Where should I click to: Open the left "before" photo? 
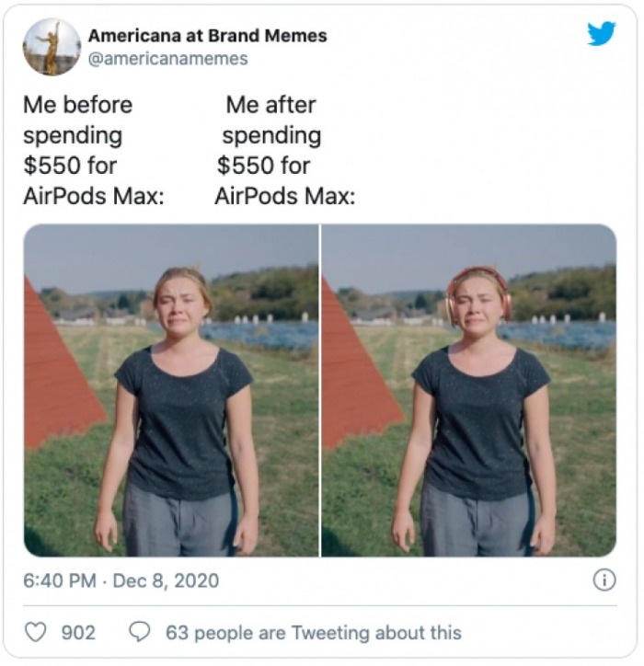tap(170, 390)
